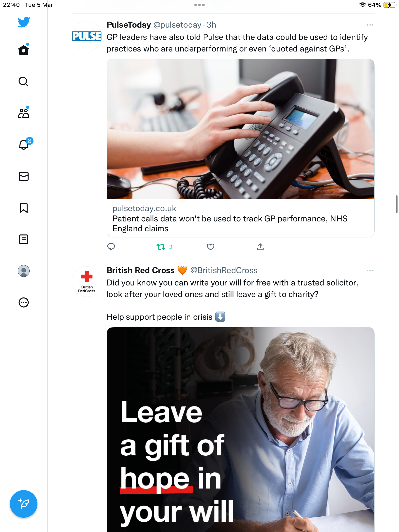Open Messages envelope icon
Screen dimensions: 399x532
[24, 176]
